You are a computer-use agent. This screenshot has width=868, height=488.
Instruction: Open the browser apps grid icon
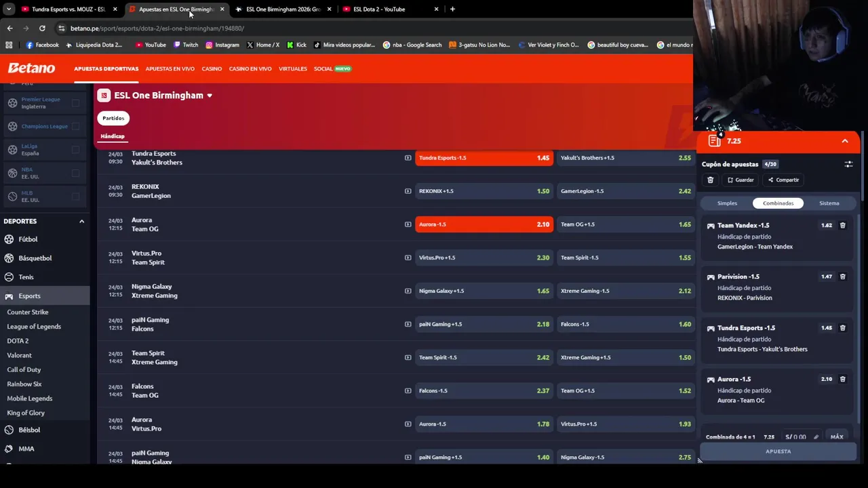tap(9, 45)
